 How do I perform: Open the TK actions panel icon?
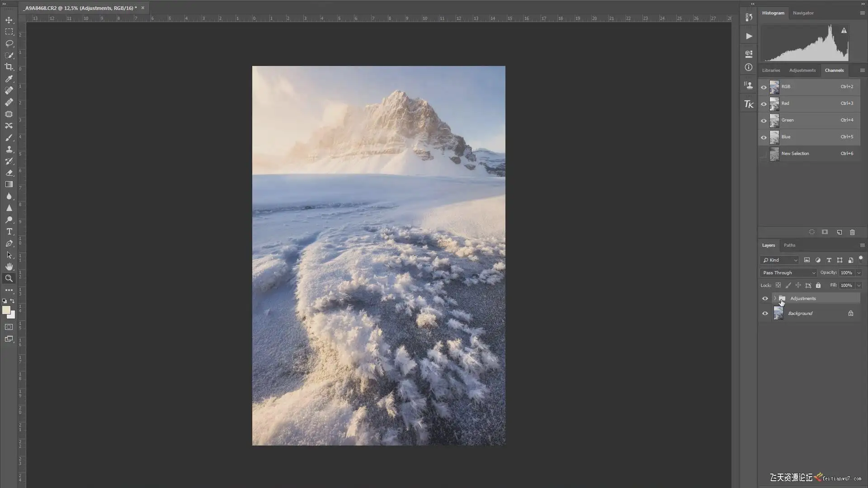coord(749,104)
